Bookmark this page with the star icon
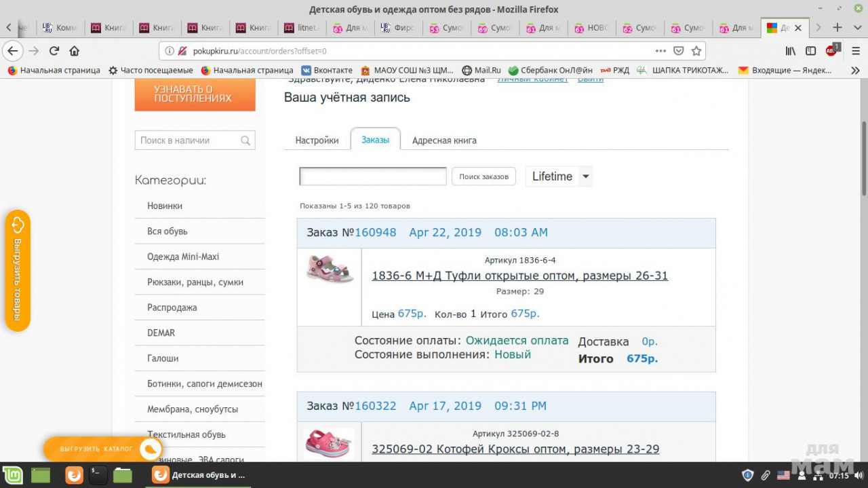Viewport: 868px width, 488px height. pos(696,51)
